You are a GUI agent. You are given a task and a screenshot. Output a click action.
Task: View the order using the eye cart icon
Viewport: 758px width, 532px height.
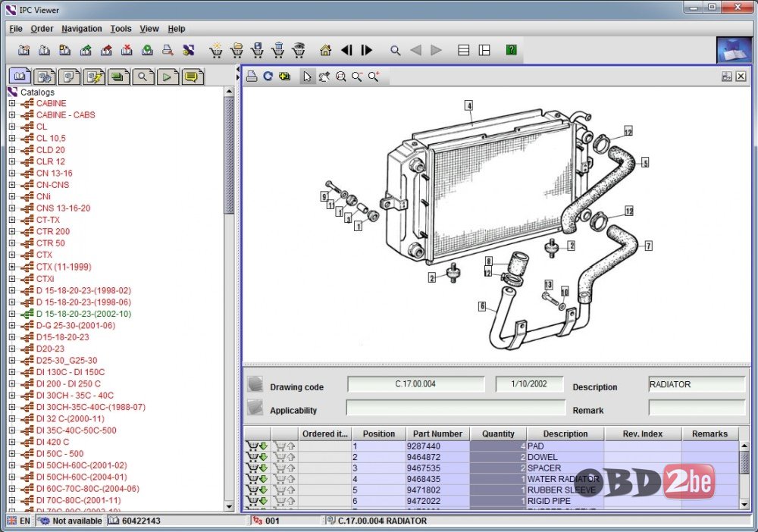point(299,50)
